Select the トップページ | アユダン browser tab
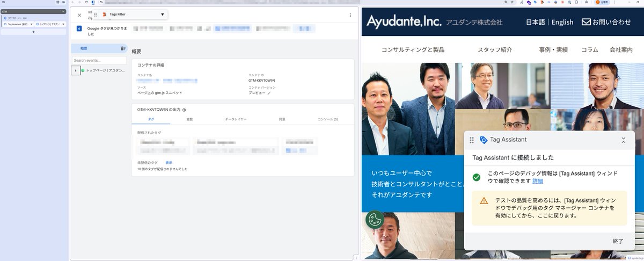 (x=50, y=24)
